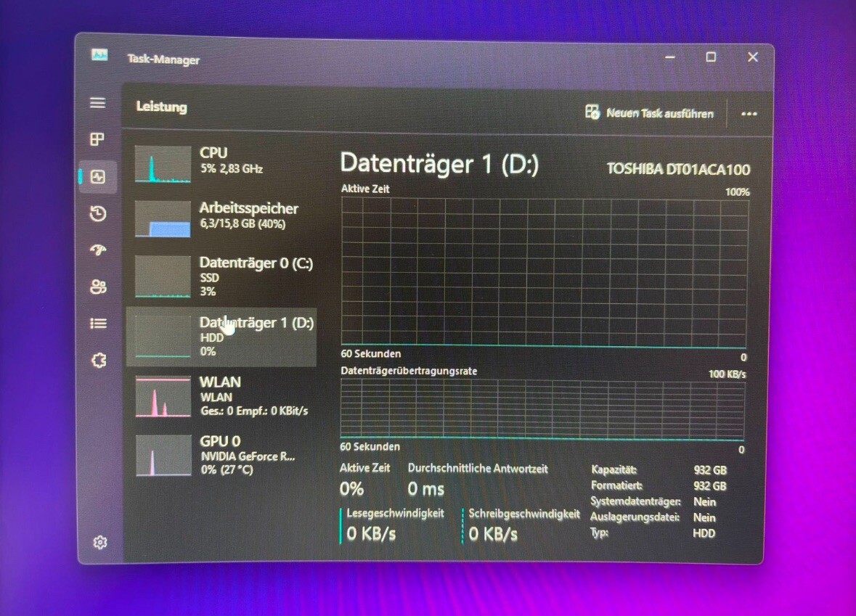Click the Aktive Zeit graph area

tap(543, 273)
